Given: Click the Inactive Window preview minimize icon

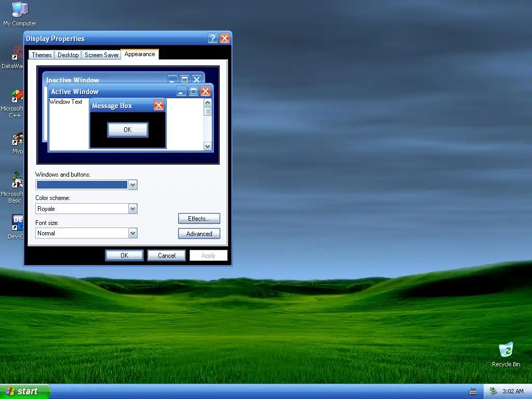Looking at the screenshot, I should pyautogui.click(x=172, y=79).
